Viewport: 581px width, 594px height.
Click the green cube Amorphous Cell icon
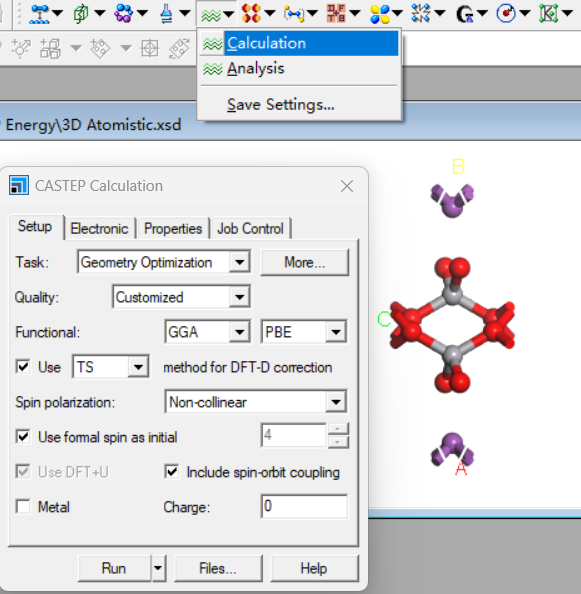[81, 14]
